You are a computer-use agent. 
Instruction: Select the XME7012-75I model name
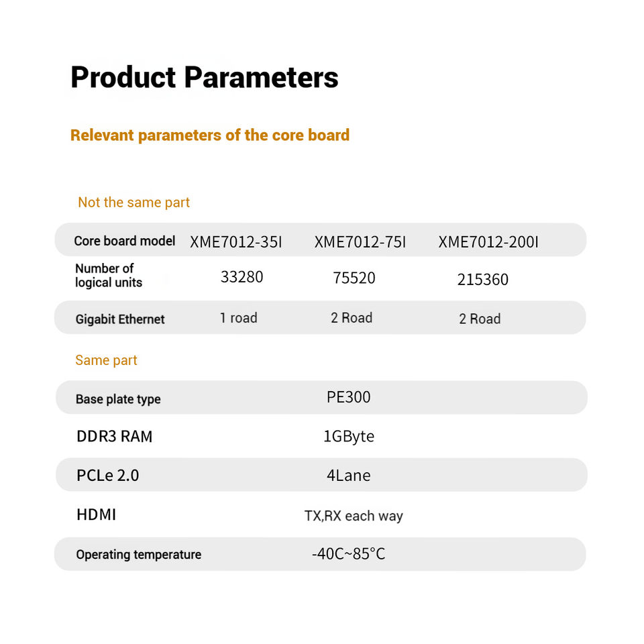point(360,242)
